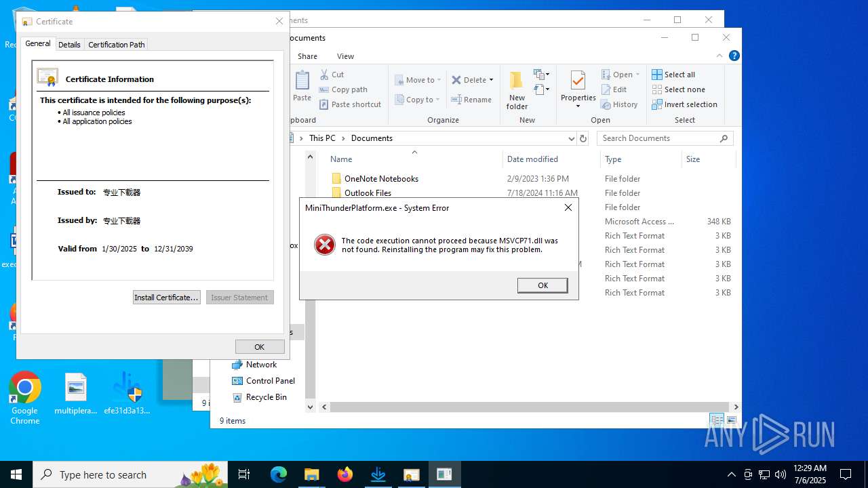Click the horizontal scrollbar in file list
Screen dimensions: 868x488
pyautogui.click(x=529, y=407)
